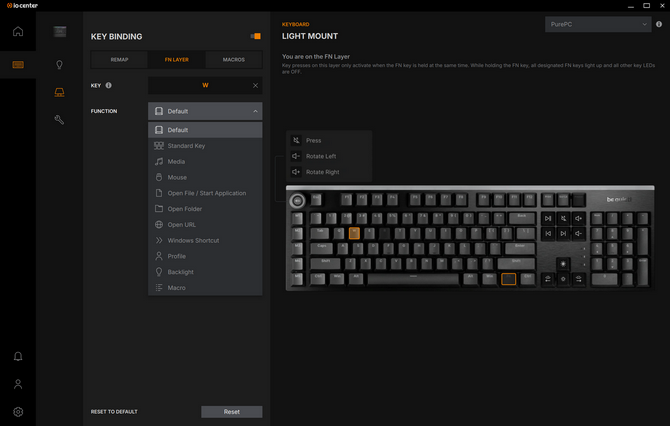Select the Tab key on keyboard image
The image size is (670, 426).
320,233
